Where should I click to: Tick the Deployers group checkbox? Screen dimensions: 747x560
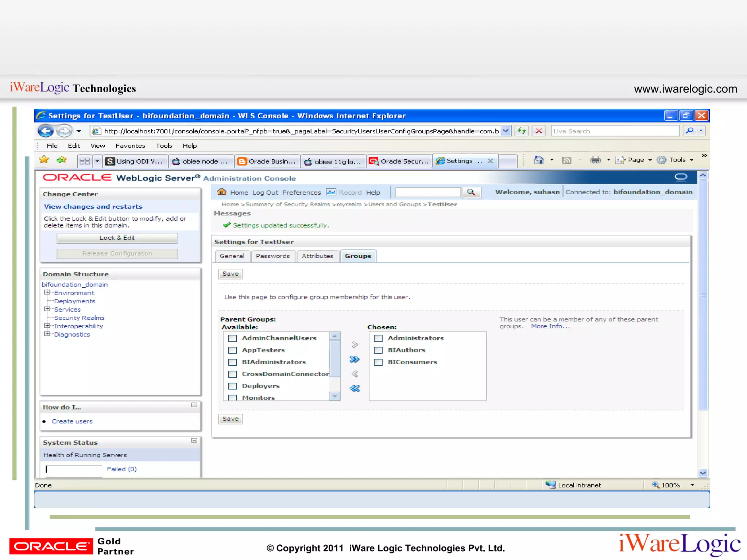[232, 386]
